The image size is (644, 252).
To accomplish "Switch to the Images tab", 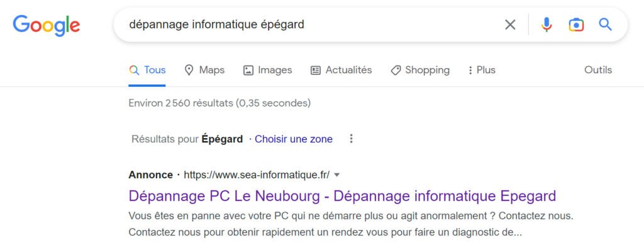I will pos(268,70).
